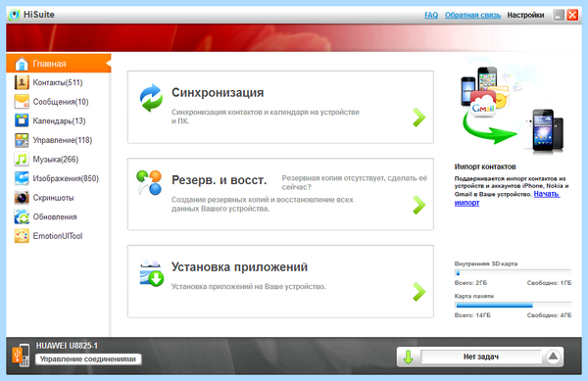The image size is (588, 381).
Task: Click the Синхронизация heading
Action: coord(218,92)
